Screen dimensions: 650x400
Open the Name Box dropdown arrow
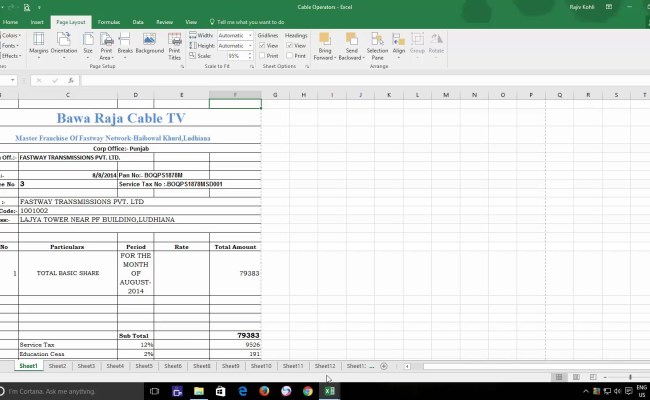click(13, 80)
